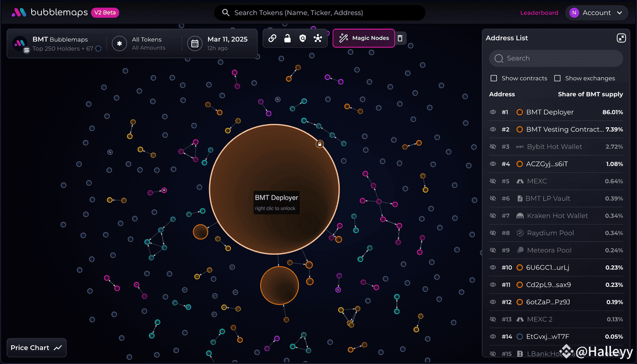The width and height of the screenshot is (637, 364).
Task: Collapse the Address List panel
Action: 621,38
